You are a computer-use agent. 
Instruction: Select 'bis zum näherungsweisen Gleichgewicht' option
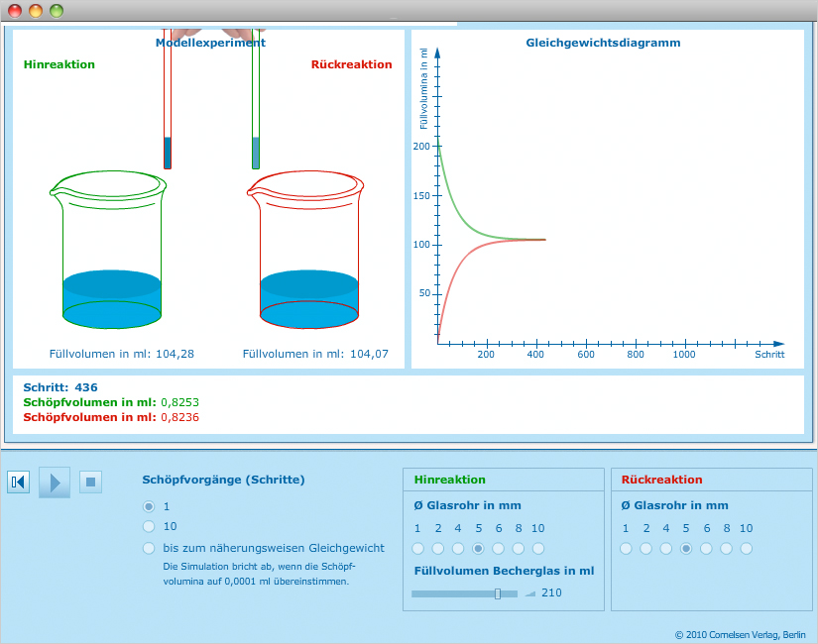[x=150, y=548]
